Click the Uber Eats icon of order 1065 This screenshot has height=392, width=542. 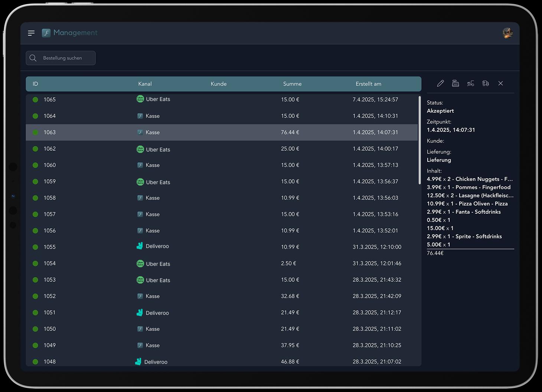[x=140, y=99]
